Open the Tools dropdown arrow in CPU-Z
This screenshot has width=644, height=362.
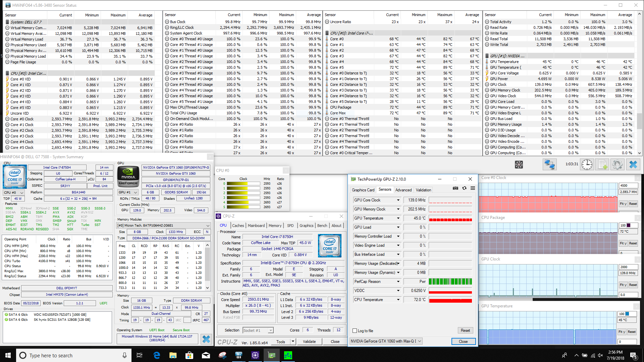293,342
